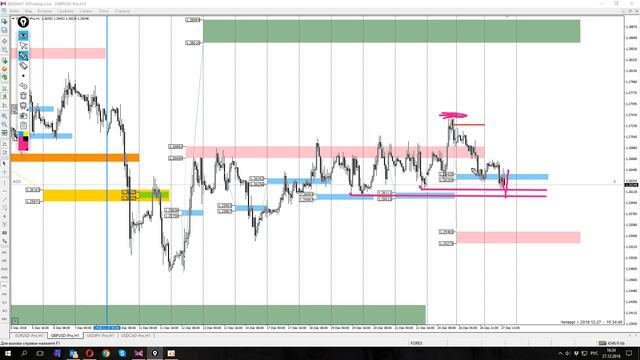Switch to the USDJPY-Pro,H1 chart tab
Image resolution: width=640 pixels, height=360 pixels.
(x=100, y=336)
